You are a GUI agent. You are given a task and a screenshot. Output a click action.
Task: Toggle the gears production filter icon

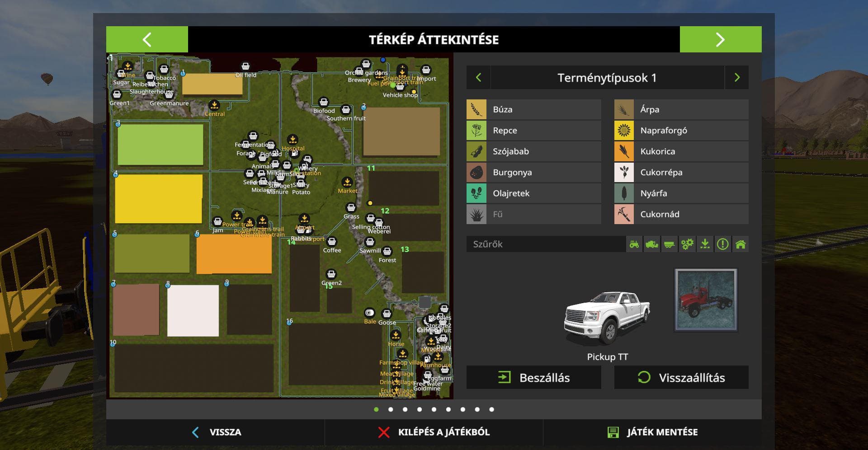tap(687, 244)
